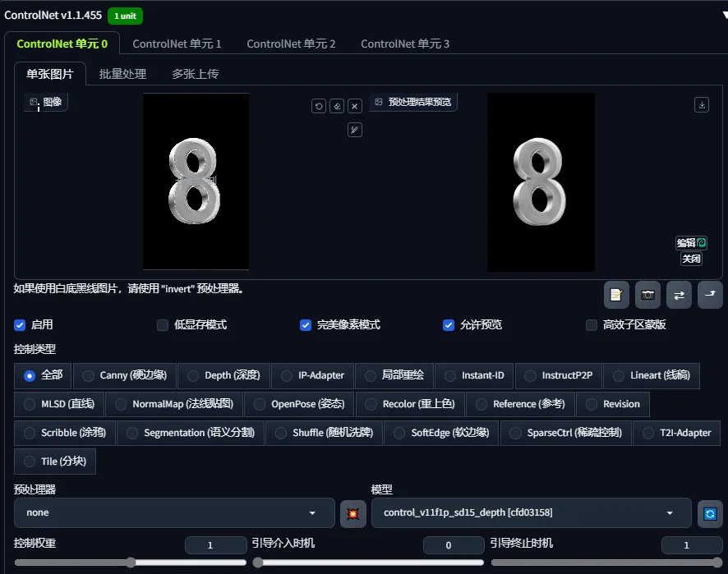Open the 批量处理 tab
The width and height of the screenshot is (728, 574).
pyautogui.click(x=122, y=74)
